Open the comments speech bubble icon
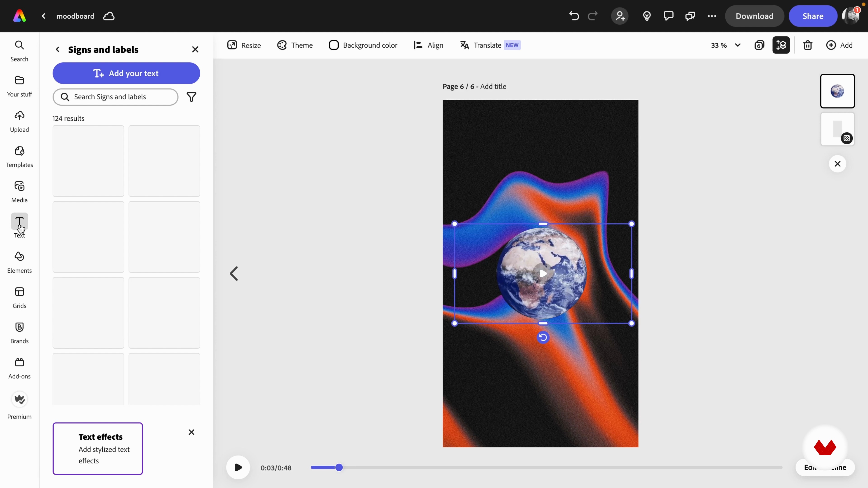Screen dimensions: 868x488 coord(668,16)
